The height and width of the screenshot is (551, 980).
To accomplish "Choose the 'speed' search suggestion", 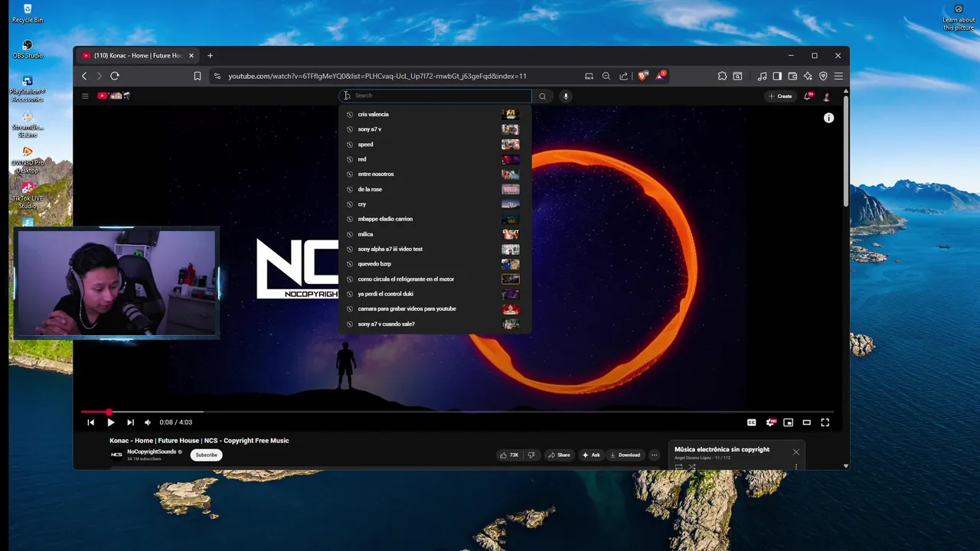I will [435, 144].
